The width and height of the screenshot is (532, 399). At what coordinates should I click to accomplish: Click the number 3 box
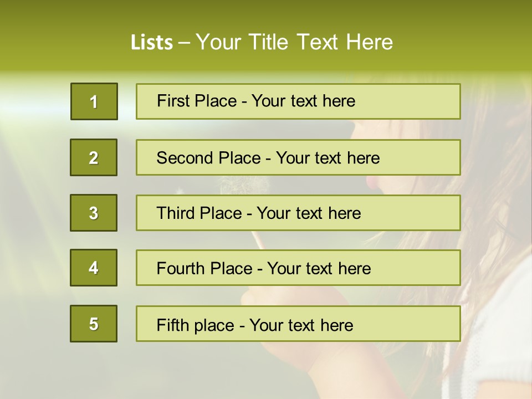click(94, 213)
